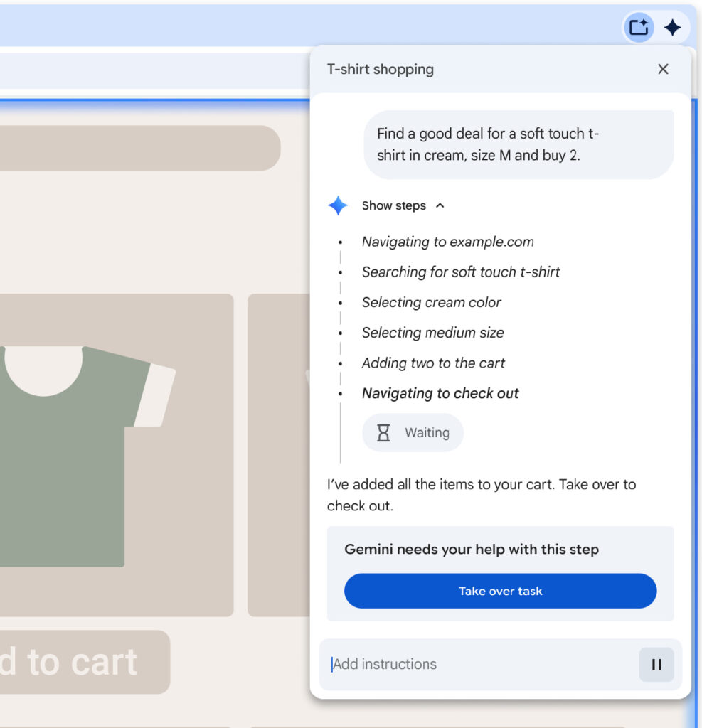The width and height of the screenshot is (702, 728).
Task: Click the blue Gemini spark next to Show steps
Action: (x=338, y=205)
